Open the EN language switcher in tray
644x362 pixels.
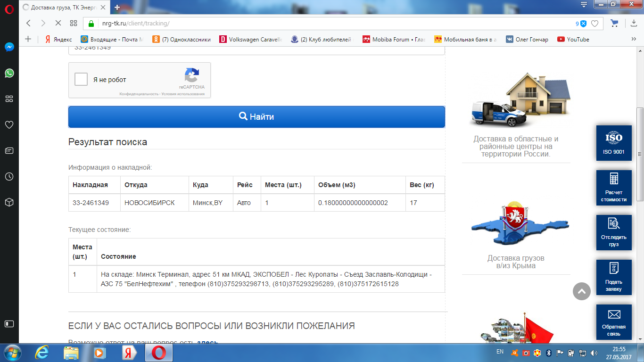point(500,352)
